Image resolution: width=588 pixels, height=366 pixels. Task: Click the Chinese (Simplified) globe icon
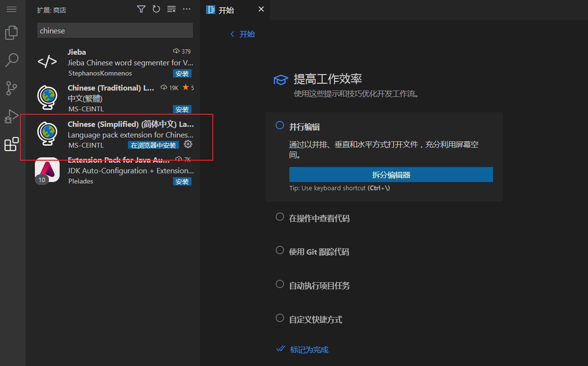[x=48, y=133]
